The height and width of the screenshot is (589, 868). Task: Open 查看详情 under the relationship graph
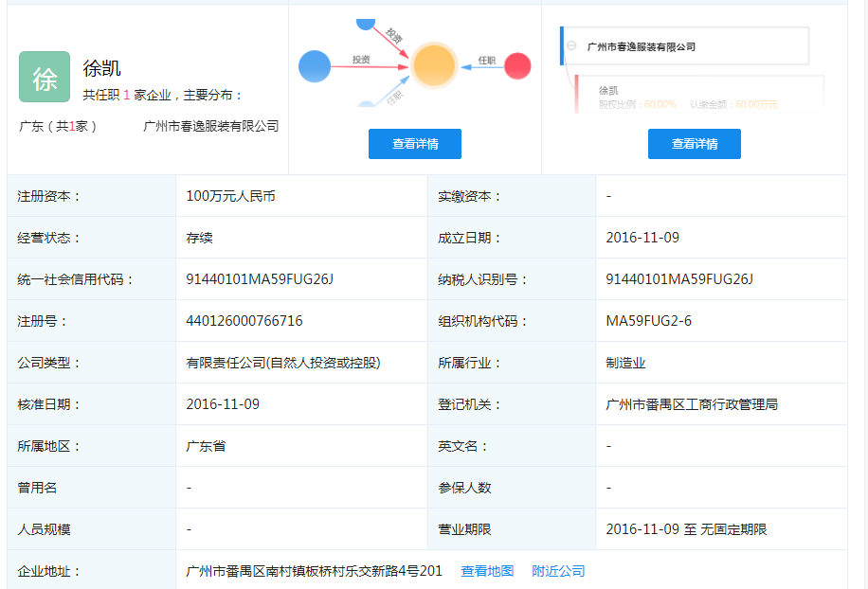click(415, 144)
